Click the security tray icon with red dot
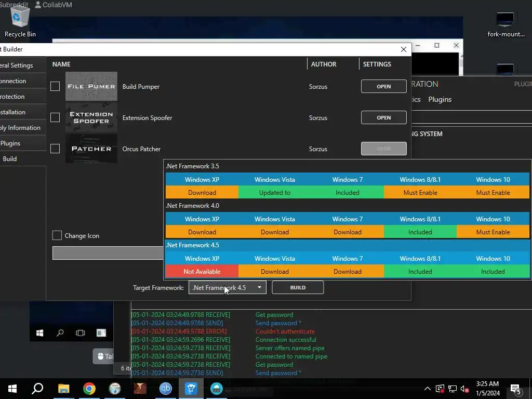 coord(440,389)
